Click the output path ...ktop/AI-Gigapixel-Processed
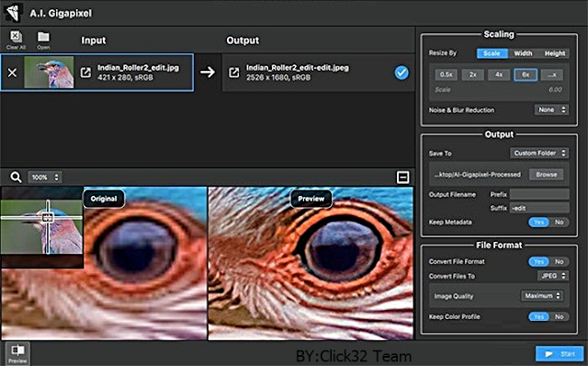Screen dimensions: 588x366 coord(478,175)
